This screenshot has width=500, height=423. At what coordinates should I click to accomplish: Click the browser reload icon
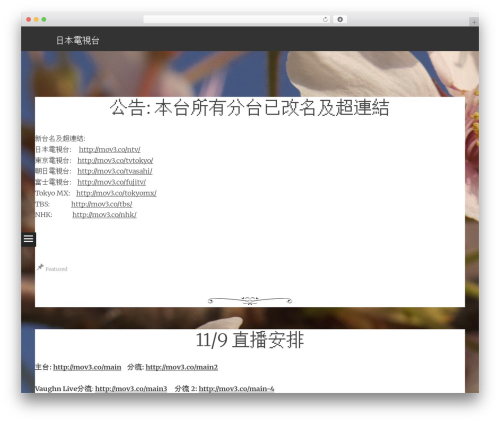click(x=325, y=20)
